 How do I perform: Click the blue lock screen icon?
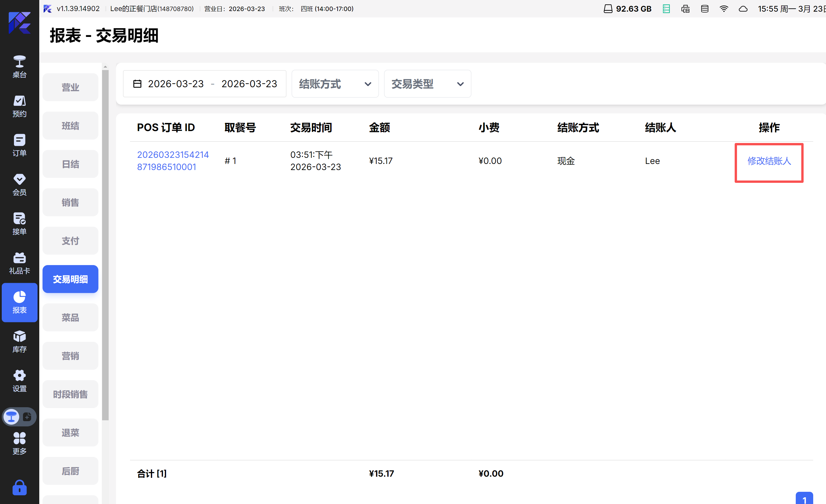pos(19,488)
